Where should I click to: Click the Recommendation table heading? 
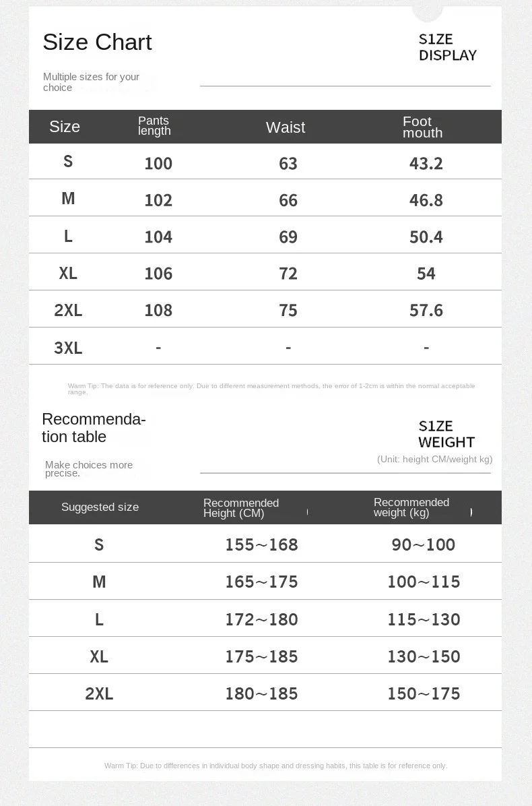click(x=94, y=428)
